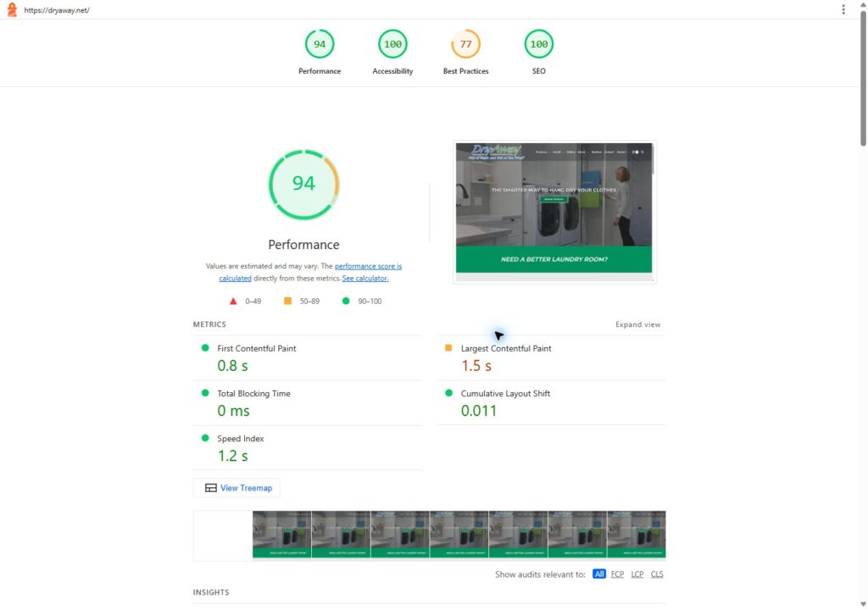Click the 'Show audits relevant to:' label

click(540, 574)
